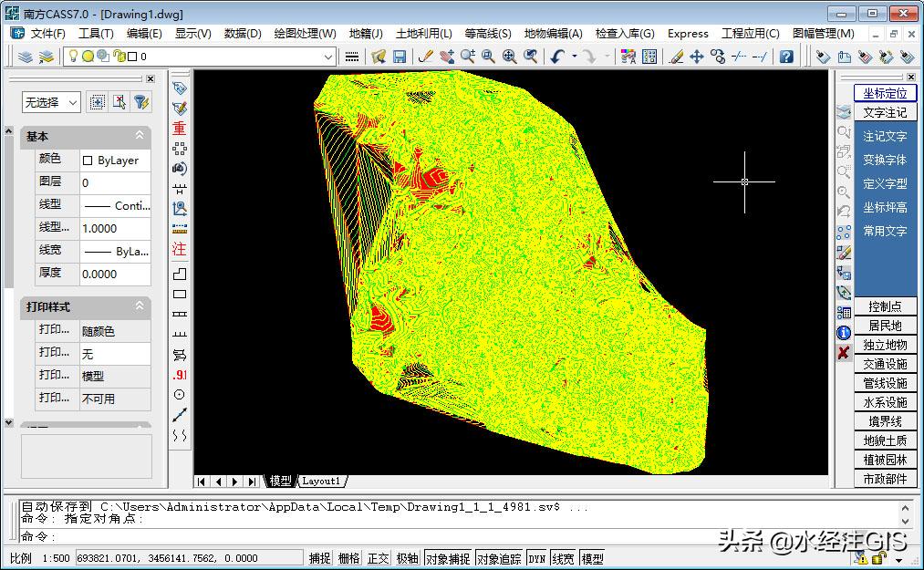Toggle 正交 ortho mode in status bar

378,558
